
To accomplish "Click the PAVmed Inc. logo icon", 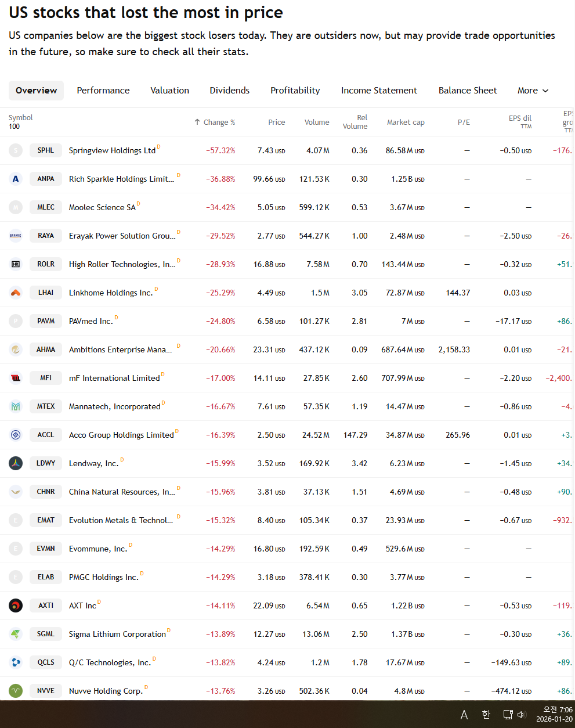I will tap(16, 321).
